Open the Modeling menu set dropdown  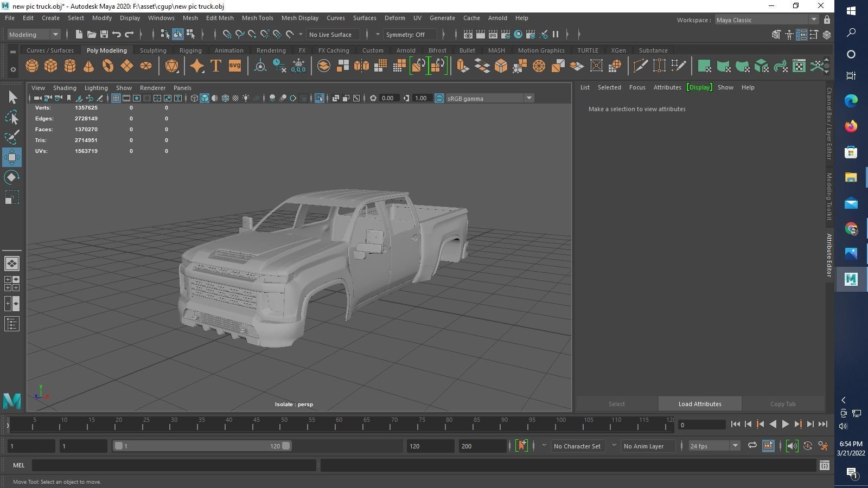tap(34, 34)
